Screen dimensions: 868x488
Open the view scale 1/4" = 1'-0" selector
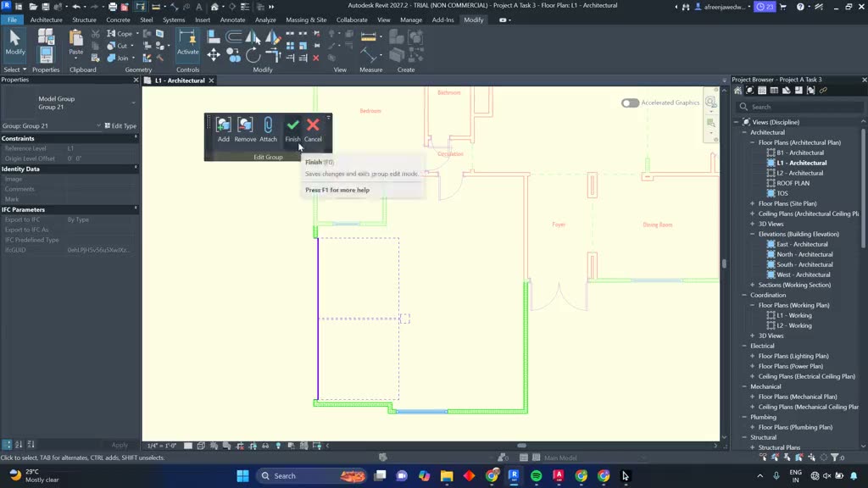click(x=162, y=446)
